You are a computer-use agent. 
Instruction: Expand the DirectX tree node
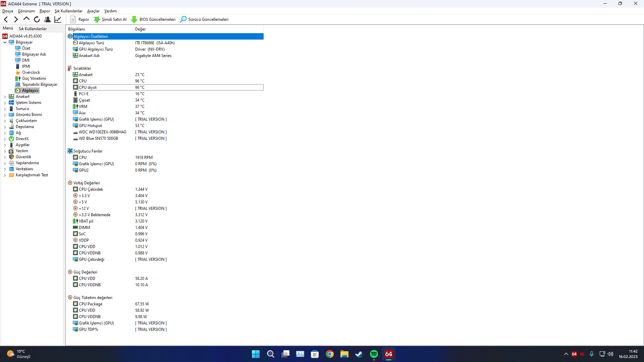point(5,139)
